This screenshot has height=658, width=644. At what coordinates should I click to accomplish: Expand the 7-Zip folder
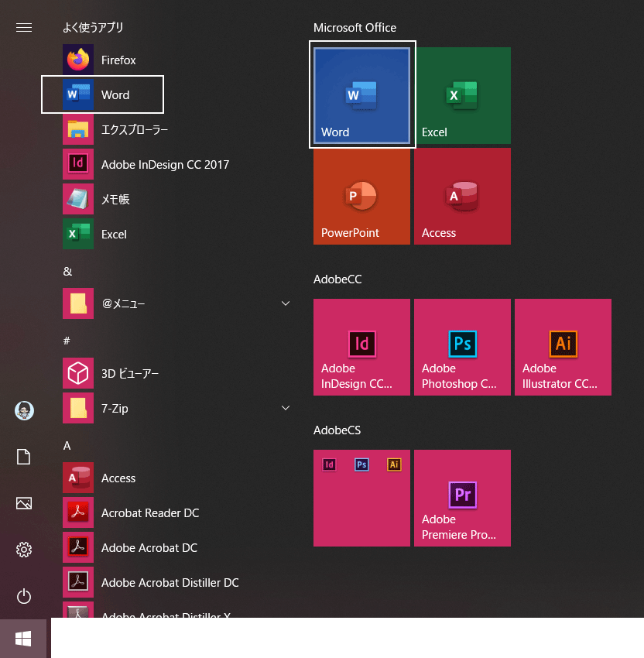click(176, 408)
